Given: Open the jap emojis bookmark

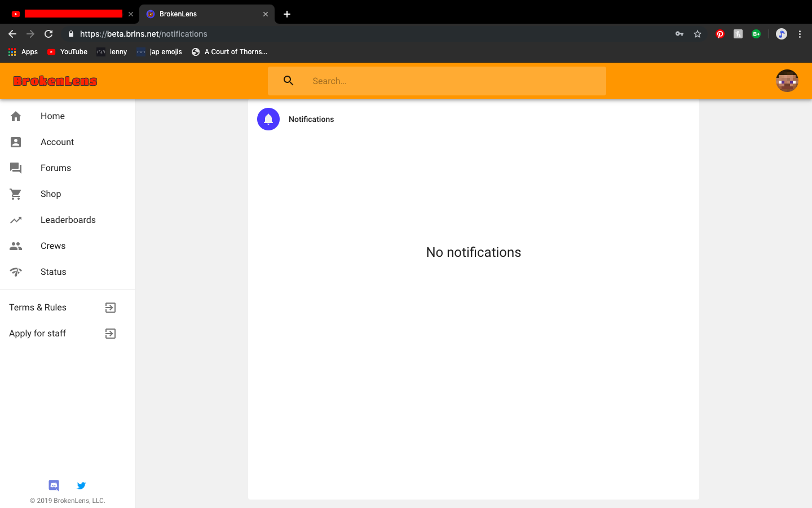Looking at the screenshot, I should pos(159,52).
